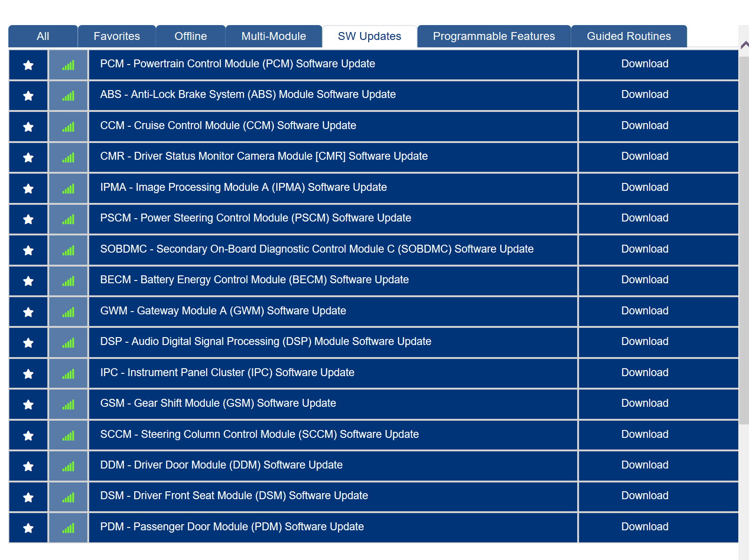Click the star icon beside IPMA row
This screenshot has height=560, width=749.
point(28,188)
